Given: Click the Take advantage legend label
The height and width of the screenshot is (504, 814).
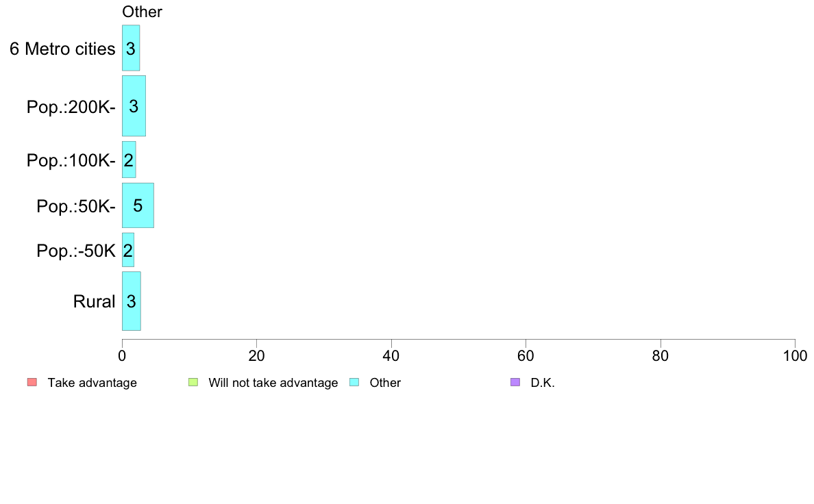Looking at the screenshot, I should pos(92,383).
